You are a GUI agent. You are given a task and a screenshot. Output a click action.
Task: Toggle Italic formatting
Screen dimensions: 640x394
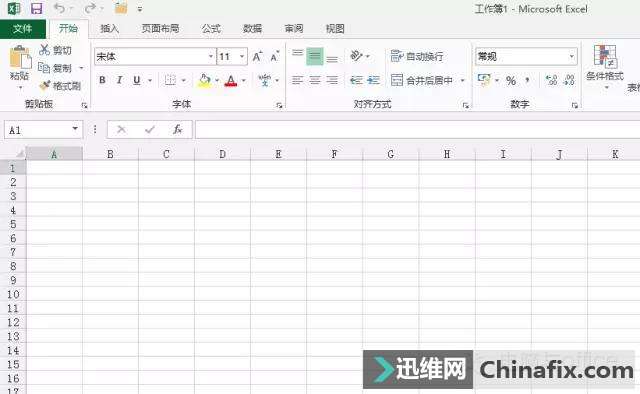pyautogui.click(x=119, y=80)
